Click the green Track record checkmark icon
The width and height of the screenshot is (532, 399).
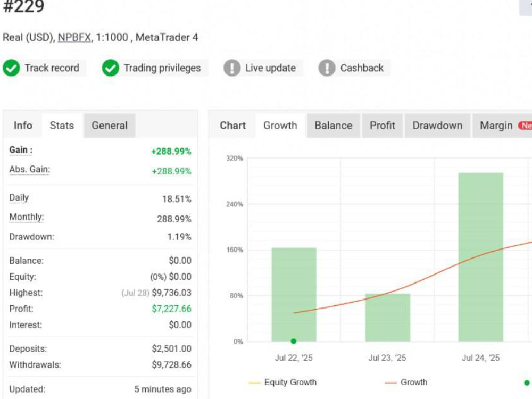tap(11, 68)
